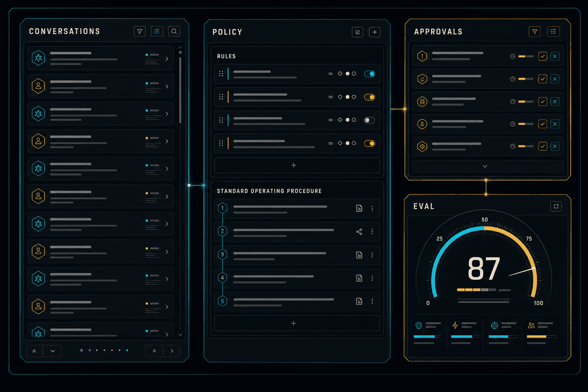Open the Approvals filter icon

click(535, 32)
